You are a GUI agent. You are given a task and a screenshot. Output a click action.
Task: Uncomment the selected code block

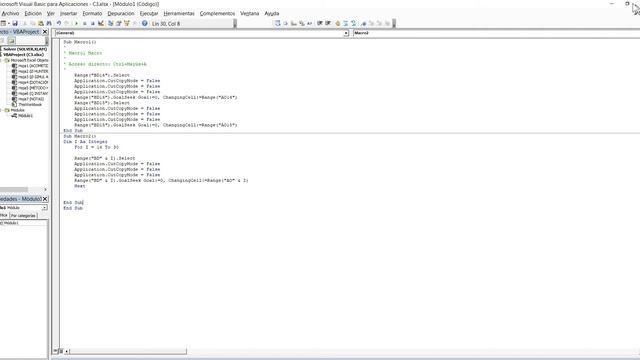pyautogui.click(x=353, y=24)
